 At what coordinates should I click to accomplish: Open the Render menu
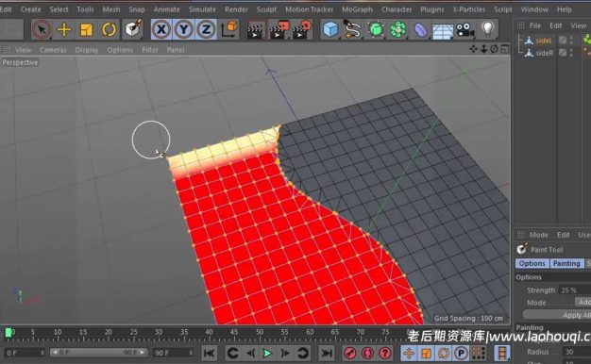pos(236,9)
